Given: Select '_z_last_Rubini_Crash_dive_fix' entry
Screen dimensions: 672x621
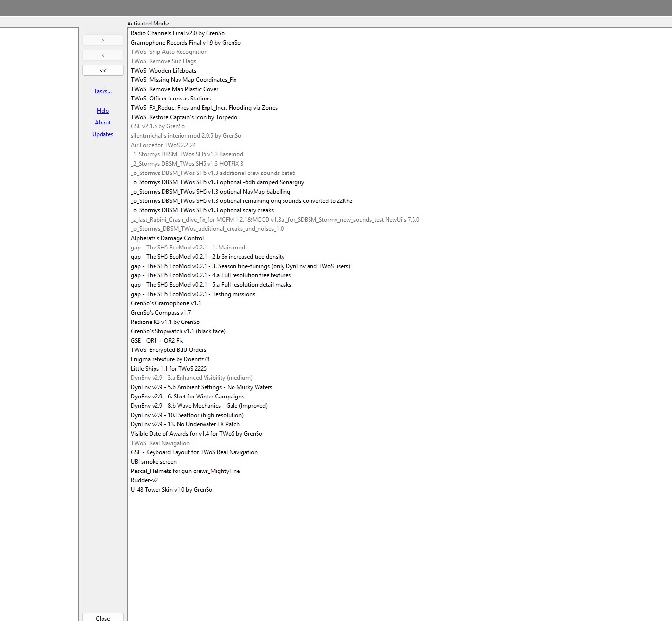Looking at the screenshot, I should (275, 220).
